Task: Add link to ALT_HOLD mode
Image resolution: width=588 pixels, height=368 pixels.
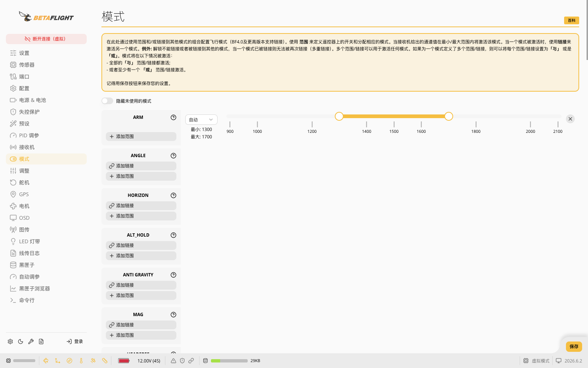Action: point(141,245)
